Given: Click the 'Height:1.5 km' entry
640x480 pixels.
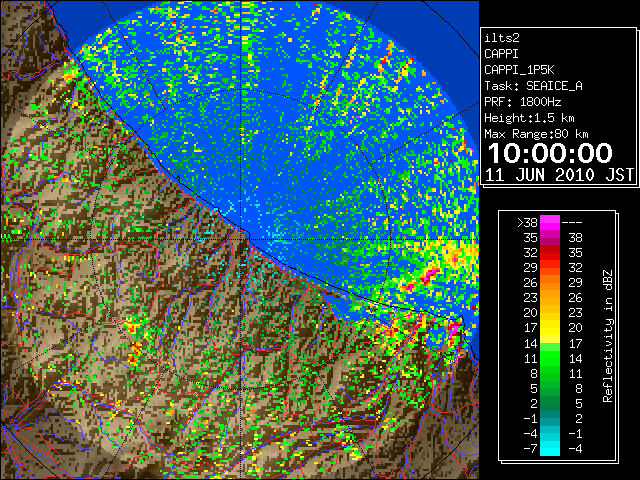Looking at the screenshot, I should point(529,118).
